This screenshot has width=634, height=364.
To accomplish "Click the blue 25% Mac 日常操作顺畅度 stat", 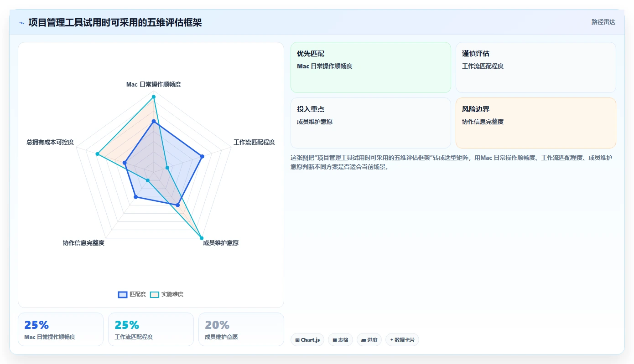I will (x=61, y=329).
